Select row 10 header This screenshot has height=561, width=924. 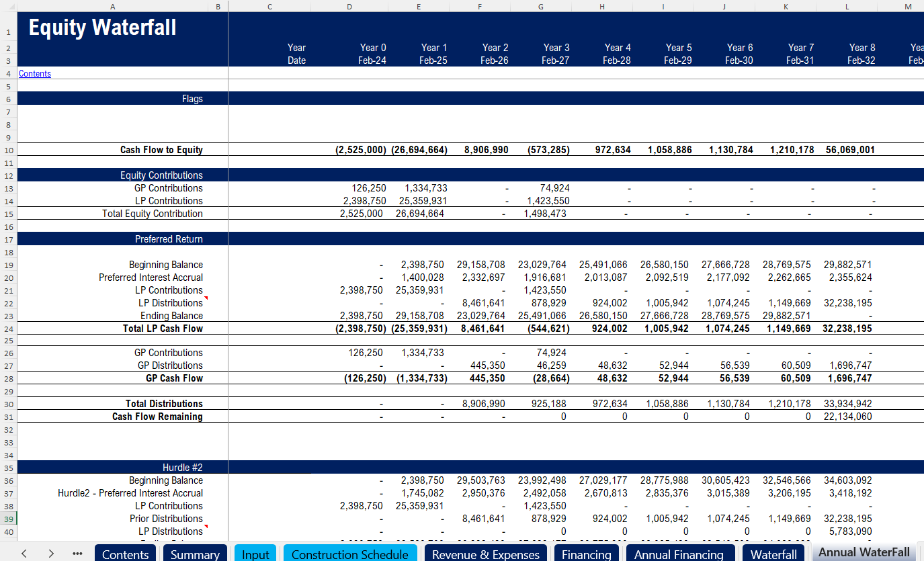[8, 150]
